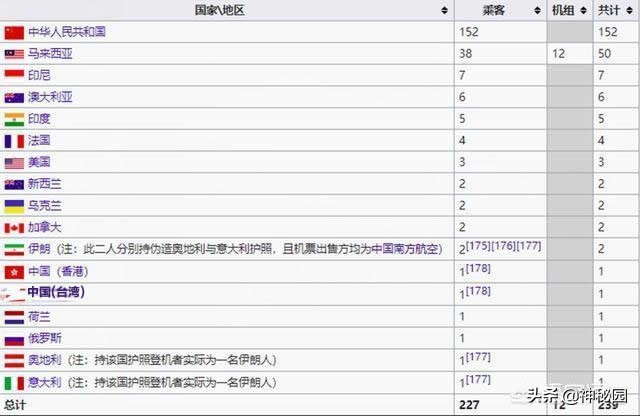Screen dimensions: 640x416
Task: Click the Canada flag icon
Action: 14,228
